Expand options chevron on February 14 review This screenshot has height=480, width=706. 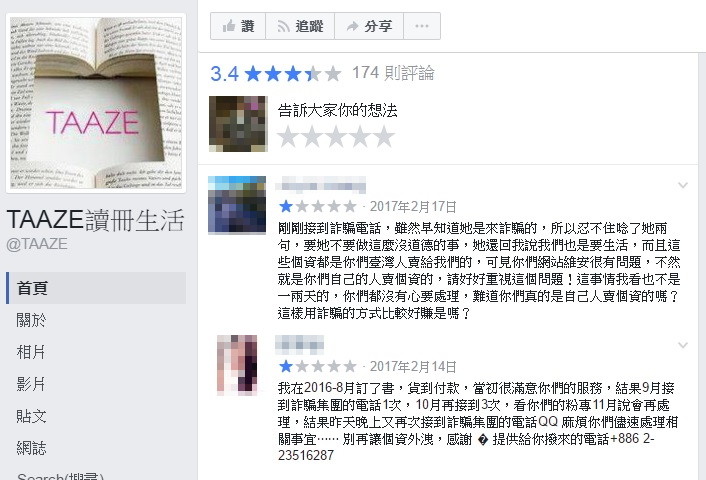[683, 345]
